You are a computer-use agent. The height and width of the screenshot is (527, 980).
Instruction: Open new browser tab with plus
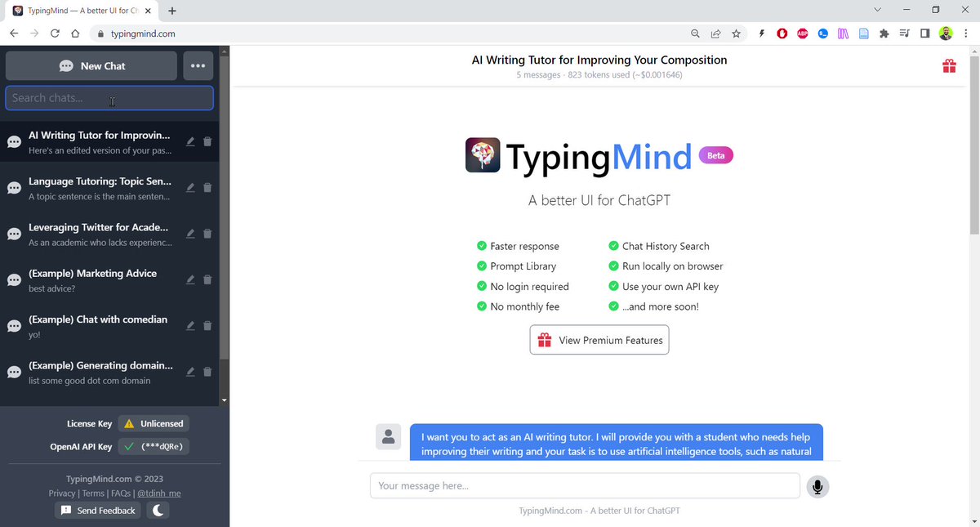(x=172, y=11)
